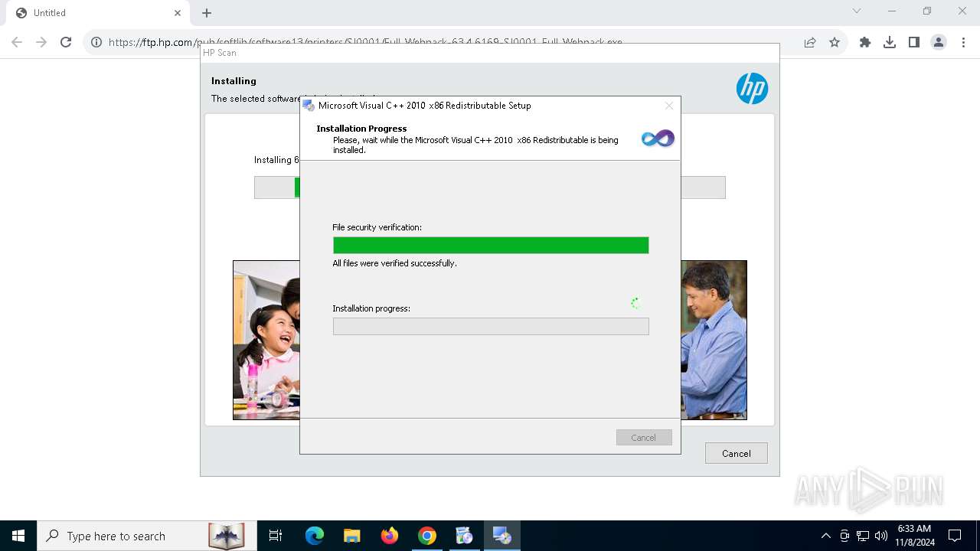Open a new Chrome tab
This screenshot has height=551, width=980.
coord(207,13)
